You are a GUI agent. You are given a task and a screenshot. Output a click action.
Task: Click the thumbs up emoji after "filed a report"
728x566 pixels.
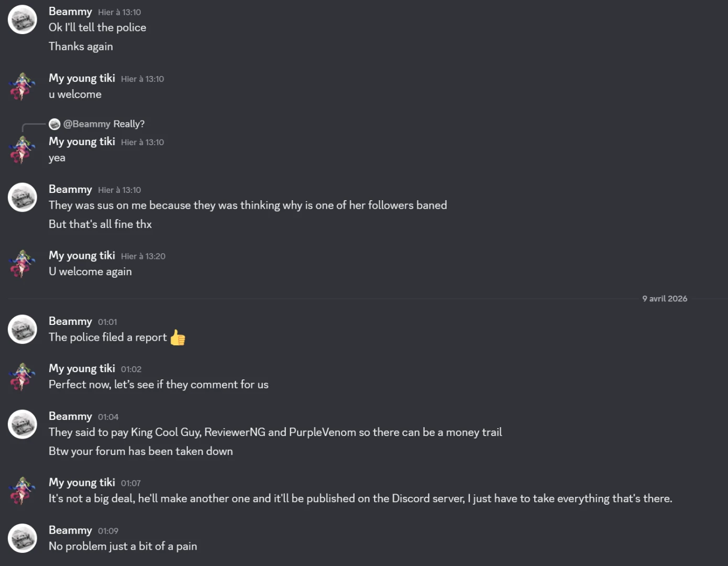[x=178, y=338]
